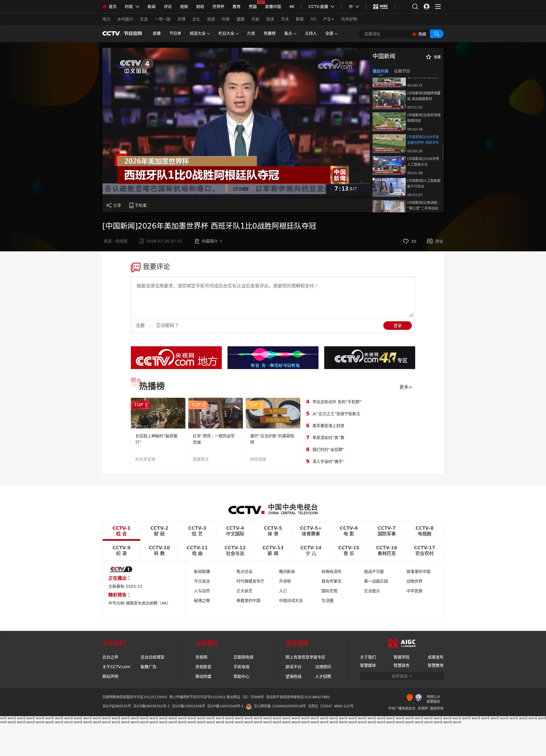Click the 注册 link

point(140,325)
